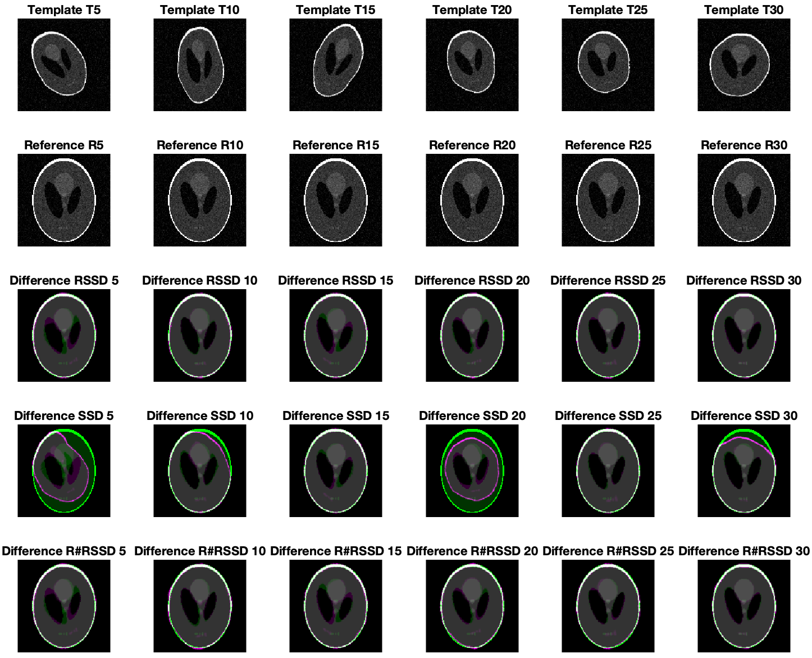
Task: Select the "Difference R#RSSD 30" title
Action: click(x=744, y=551)
